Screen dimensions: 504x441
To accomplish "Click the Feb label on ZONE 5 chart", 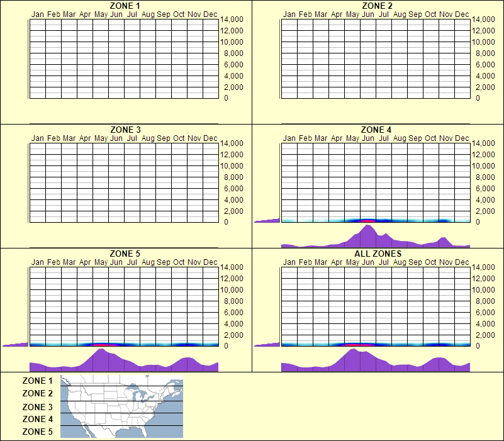I will [x=53, y=262].
